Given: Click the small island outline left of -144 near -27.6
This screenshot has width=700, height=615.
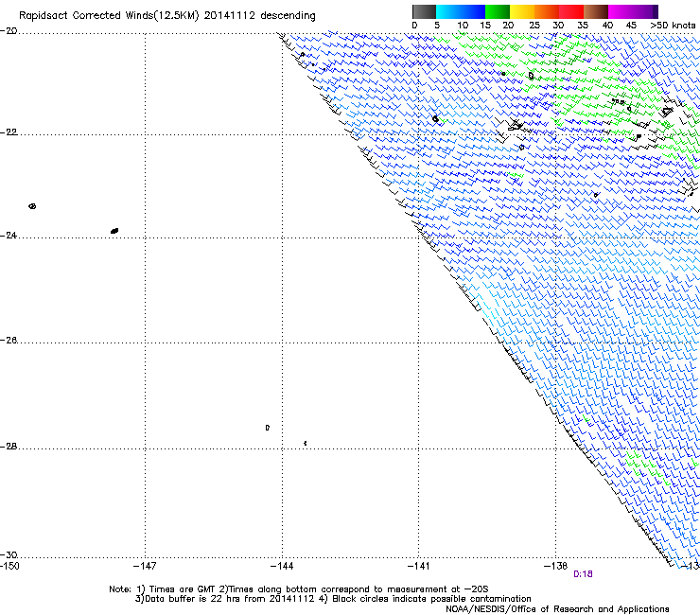Looking at the screenshot, I should 267,428.
